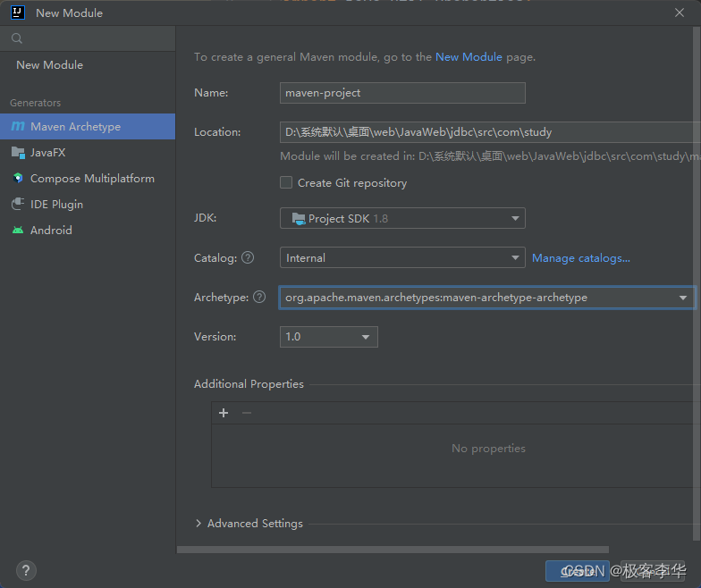Focus the Name field with maven-project
Viewport: 701px width, 588px height.
click(x=402, y=93)
